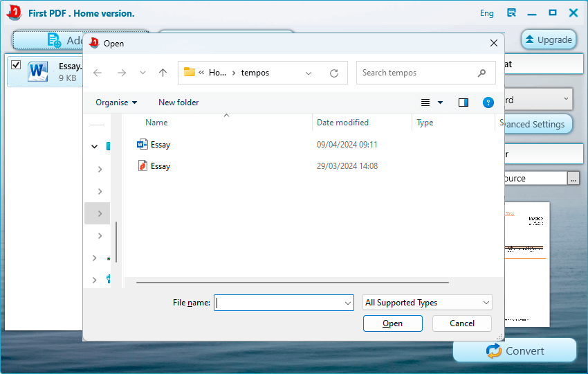Expand the fourth collapsed tree node
The image size is (588, 374).
click(100, 235)
